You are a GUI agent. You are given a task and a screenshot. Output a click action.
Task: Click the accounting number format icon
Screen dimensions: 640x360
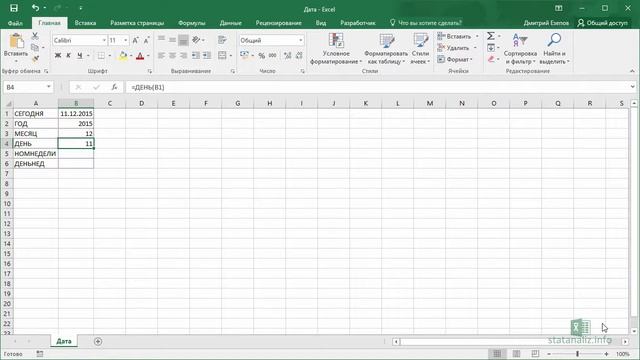coord(244,56)
